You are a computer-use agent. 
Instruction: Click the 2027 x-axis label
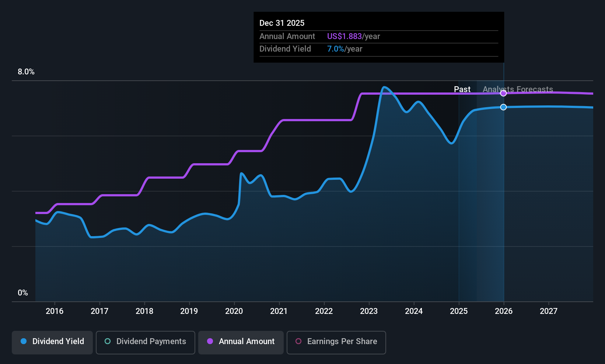point(549,311)
